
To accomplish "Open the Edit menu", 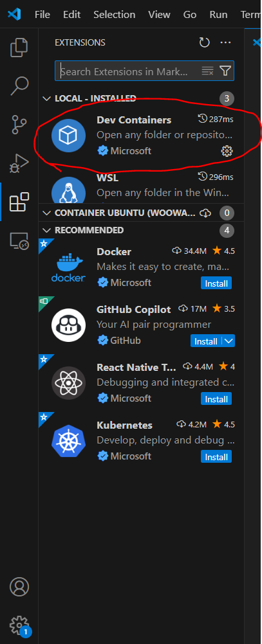I will tap(72, 14).
